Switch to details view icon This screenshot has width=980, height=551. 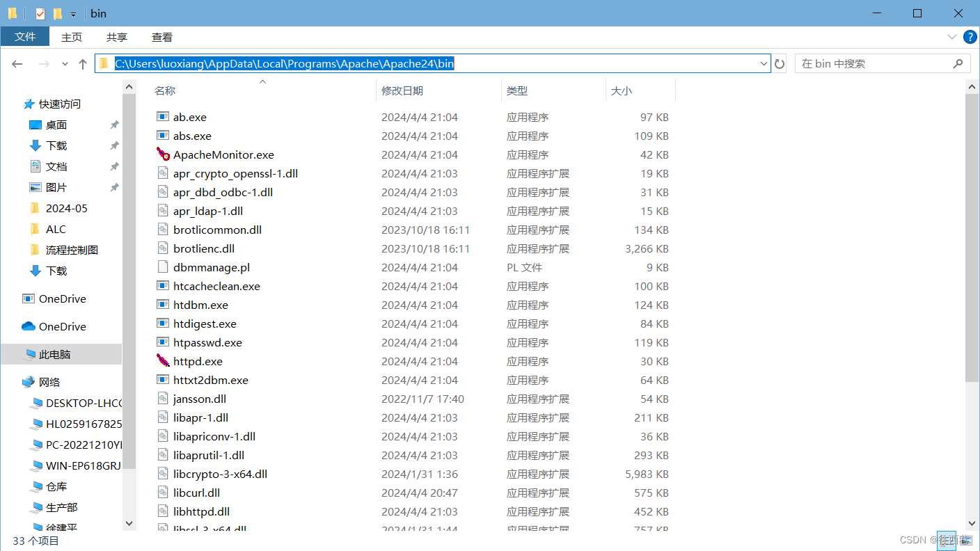click(x=947, y=541)
